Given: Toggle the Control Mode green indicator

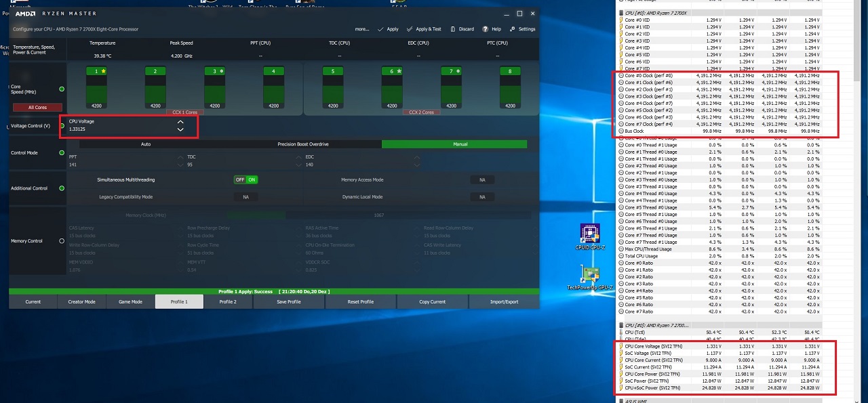Looking at the screenshot, I should click(x=62, y=153).
